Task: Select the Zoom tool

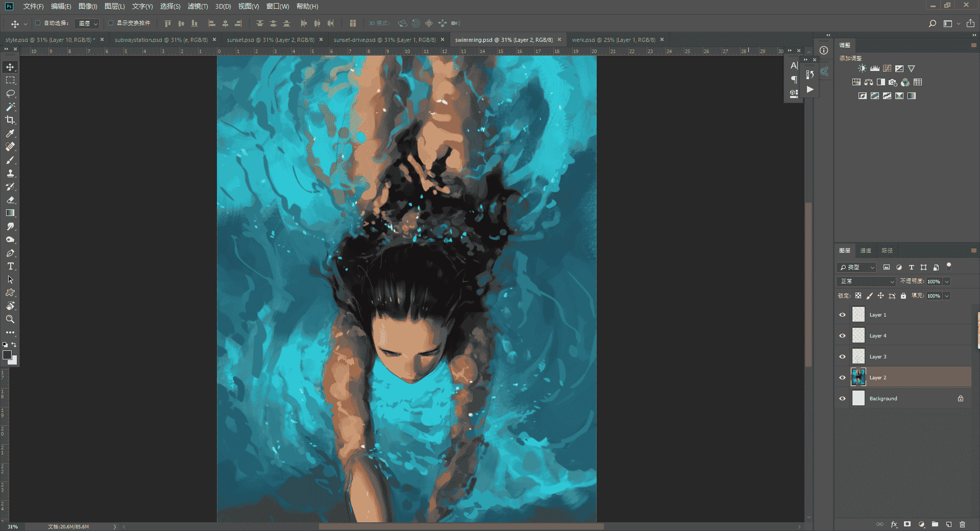Action: tap(10, 320)
